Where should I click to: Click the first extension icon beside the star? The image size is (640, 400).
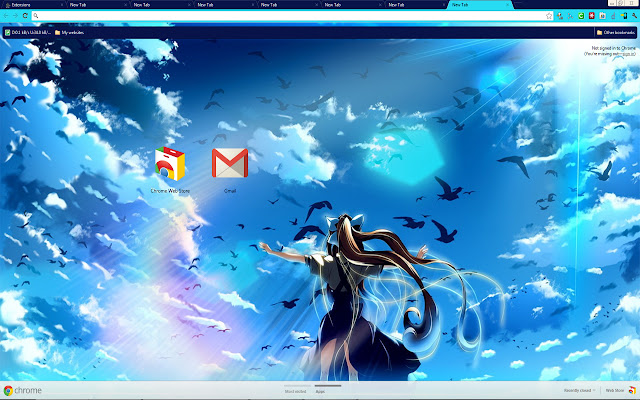coord(560,16)
